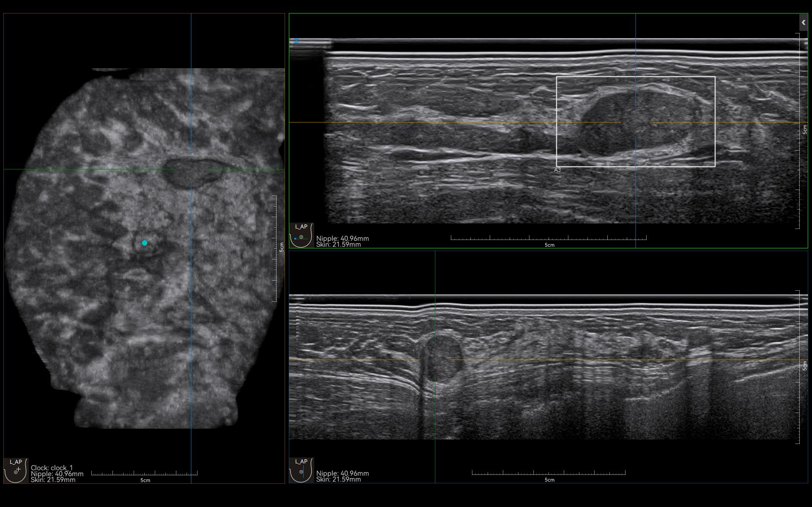Image resolution: width=812 pixels, height=507 pixels.
Task: Click the L_AP breast icon in the transverse view
Action: tap(301, 235)
